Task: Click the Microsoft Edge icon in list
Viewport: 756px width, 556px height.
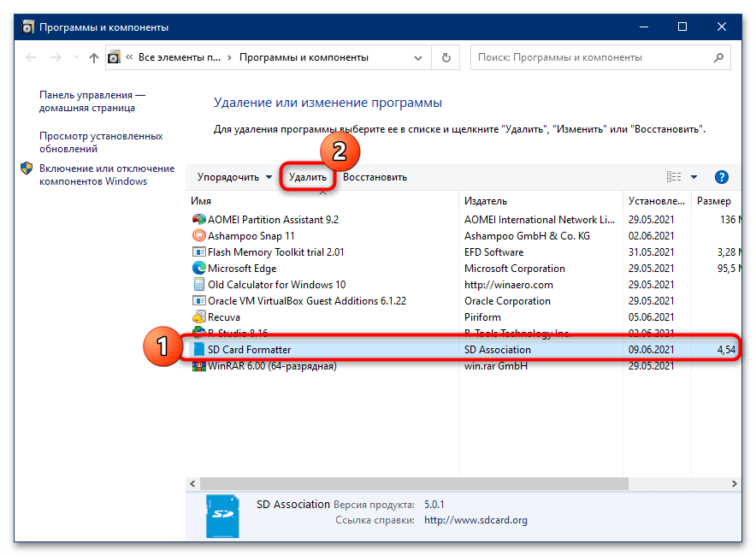Action: click(x=199, y=269)
